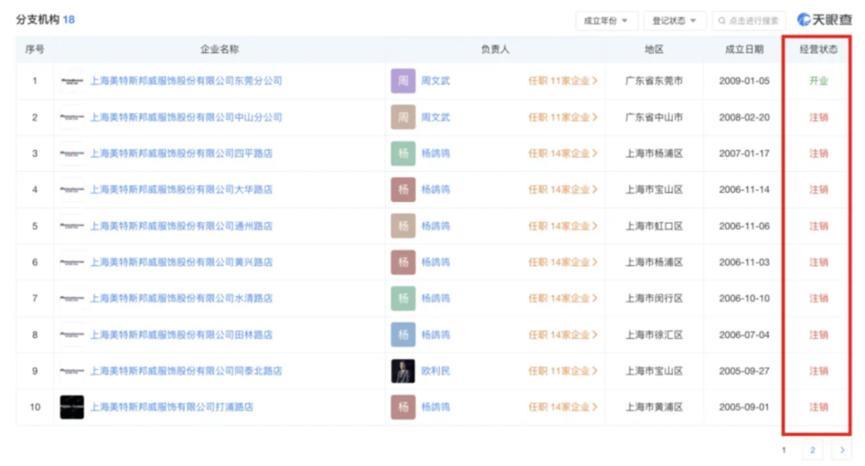Expand 任职 14家企业 in row 5

click(x=563, y=226)
